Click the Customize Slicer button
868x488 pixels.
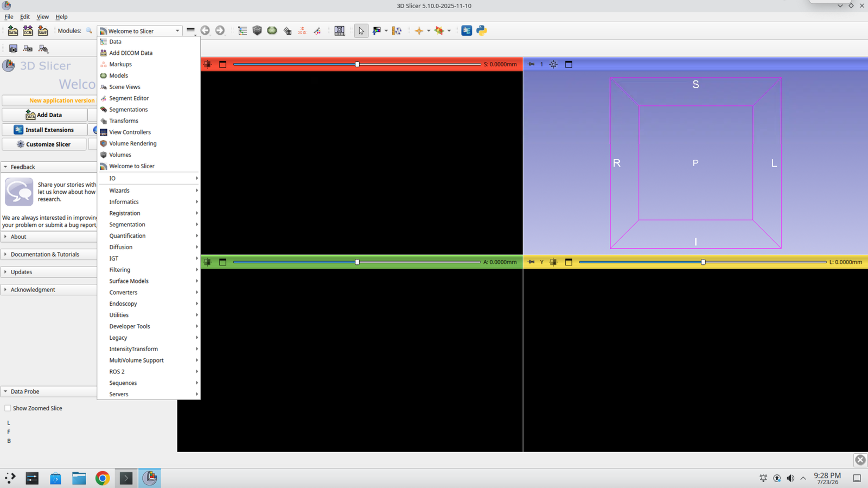coord(44,144)
